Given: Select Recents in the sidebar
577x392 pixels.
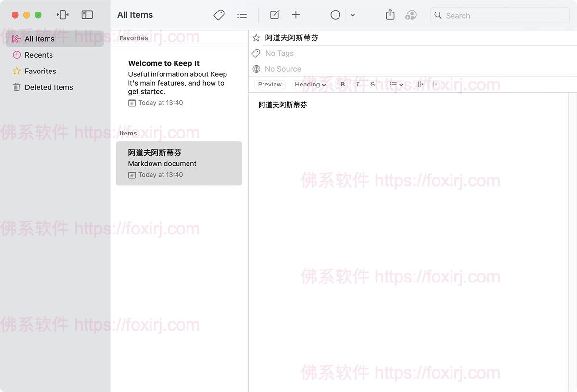Looking at the screenshot, I should (x=39, y=55).
